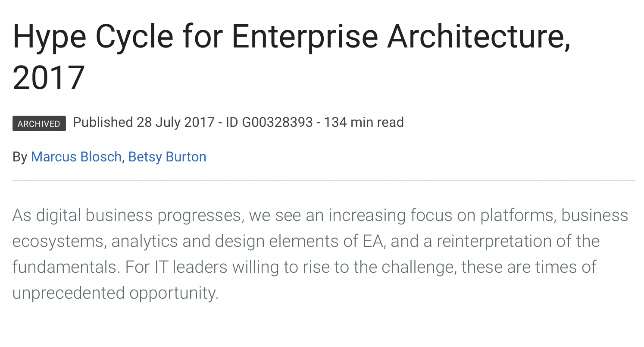This screenshot has height=347, width=644.
Task: Click the word platforms in the summary
Action: 516,215
